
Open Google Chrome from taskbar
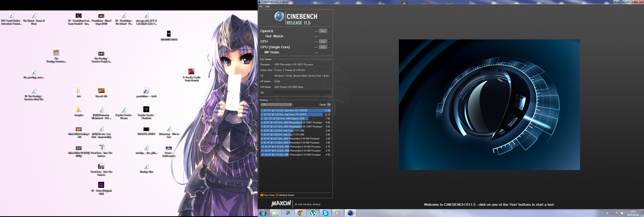point(300,213)
